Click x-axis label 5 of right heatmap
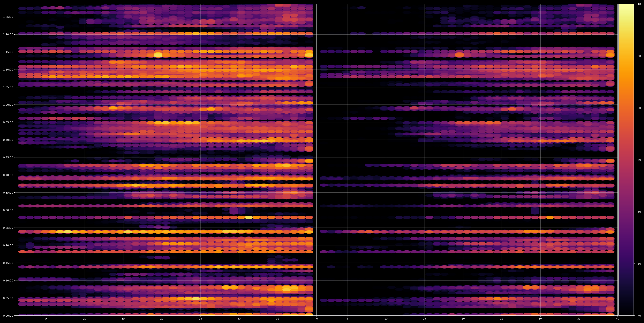 click(347, 319)
